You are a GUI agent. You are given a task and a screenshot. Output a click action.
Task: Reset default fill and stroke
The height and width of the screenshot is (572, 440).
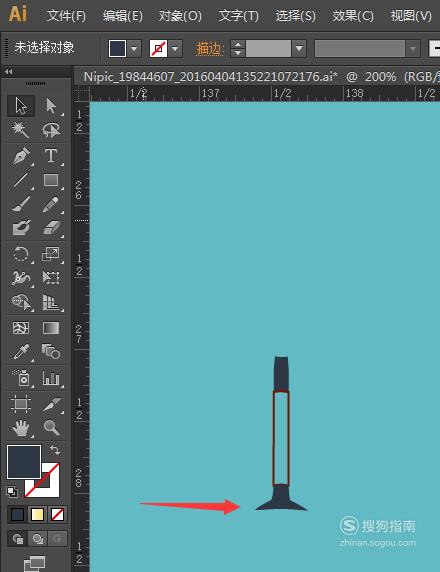12,491
